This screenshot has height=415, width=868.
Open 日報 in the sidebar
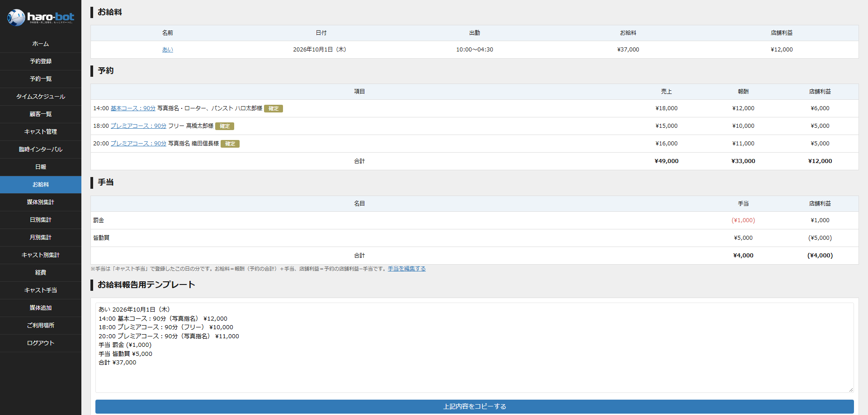(x=41, y=167)
